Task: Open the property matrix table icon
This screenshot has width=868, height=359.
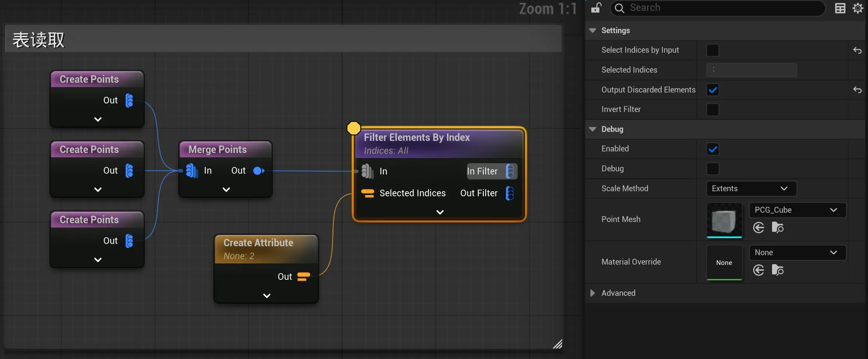Action: point(840,8)
